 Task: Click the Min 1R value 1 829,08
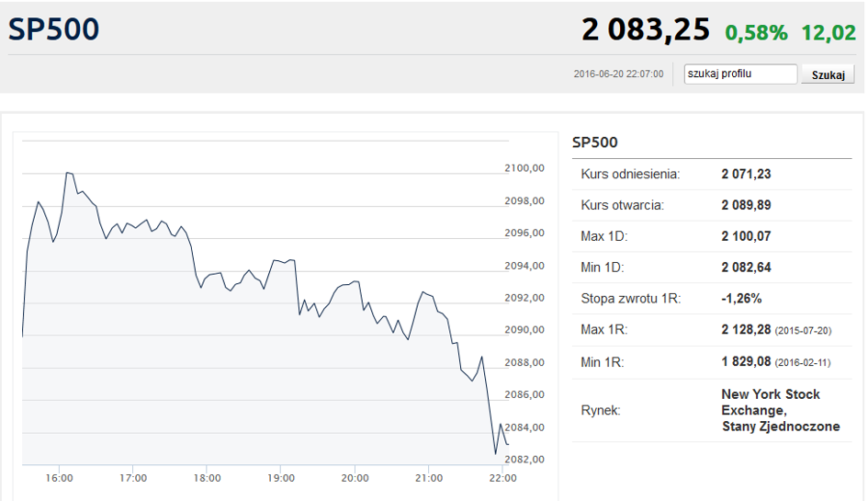(746, 361)
